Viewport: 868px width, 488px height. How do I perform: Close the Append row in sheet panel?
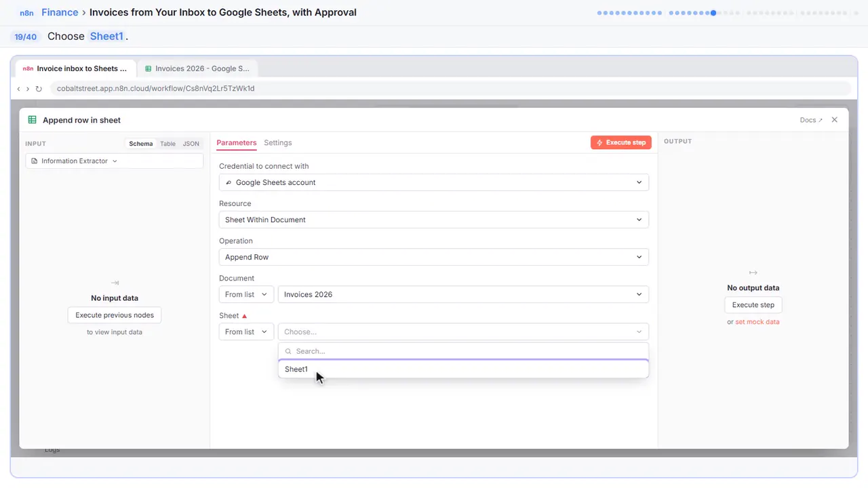tap(835, 119)
